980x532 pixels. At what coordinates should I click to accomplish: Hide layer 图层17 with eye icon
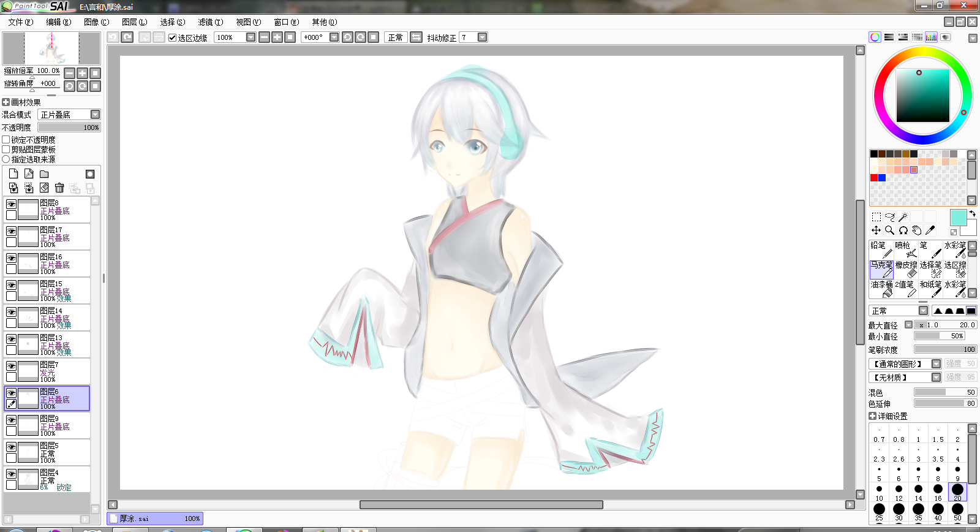11,231
